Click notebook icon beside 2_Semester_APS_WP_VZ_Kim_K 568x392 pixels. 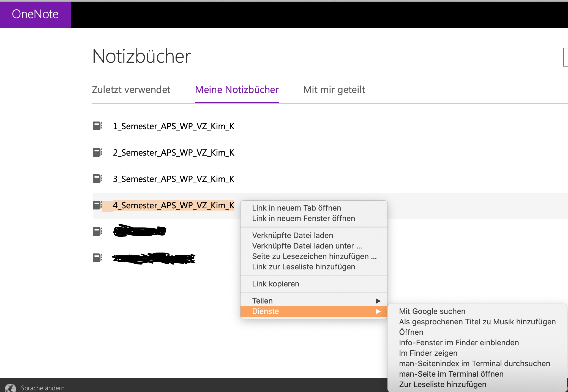tap(97, 152)
